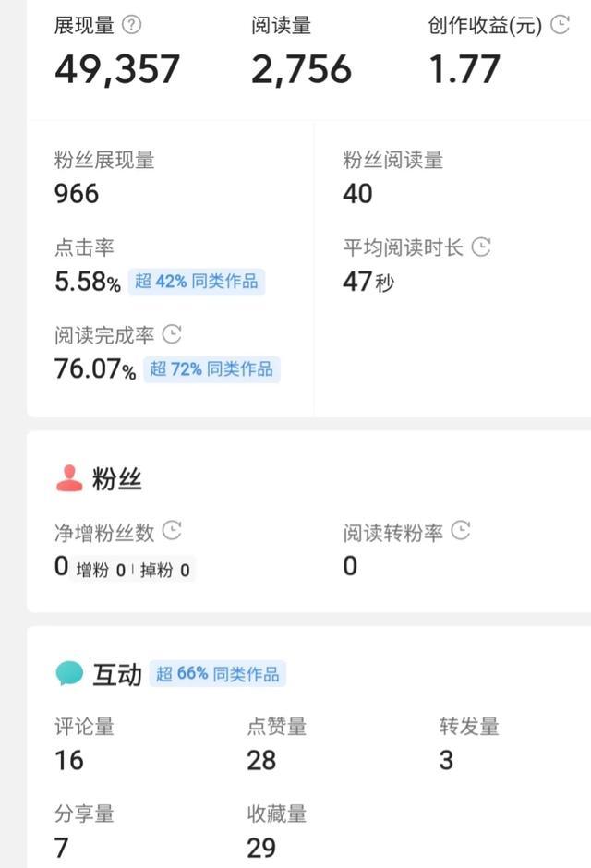The width and height of the screenshot is (591, 868).
Task: Click the teal chat bubble icon beside 互动
Action: coord(69,673)
